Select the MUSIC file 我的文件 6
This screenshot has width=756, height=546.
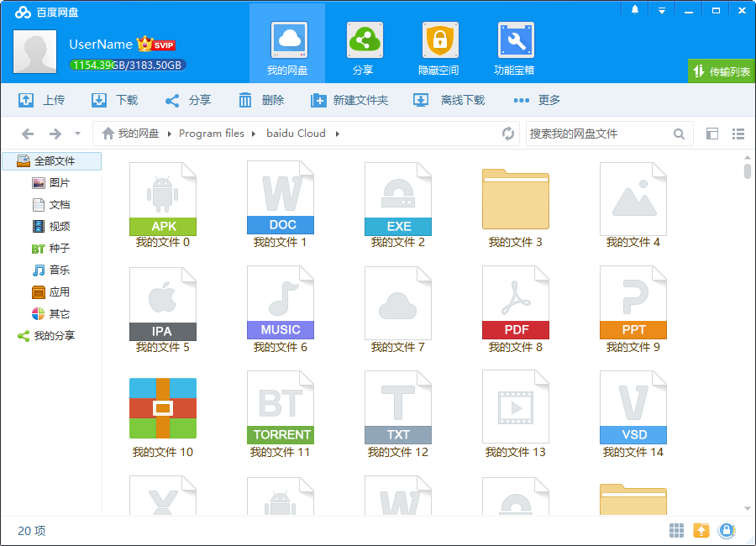[281, 310]
